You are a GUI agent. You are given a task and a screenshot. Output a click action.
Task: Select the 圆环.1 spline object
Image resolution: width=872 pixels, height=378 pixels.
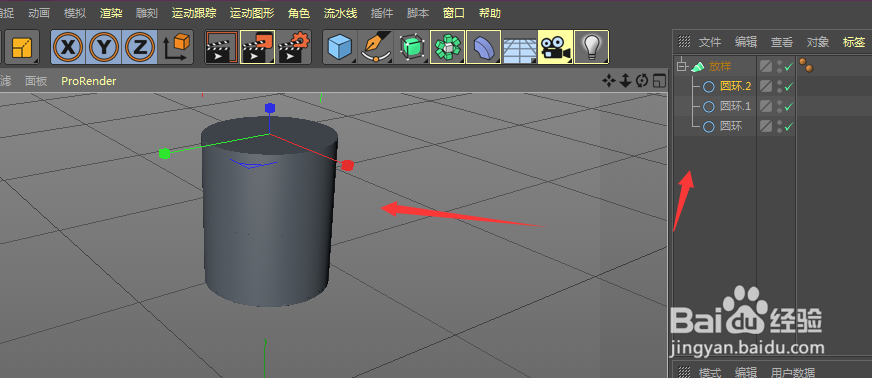coord(735,106)
